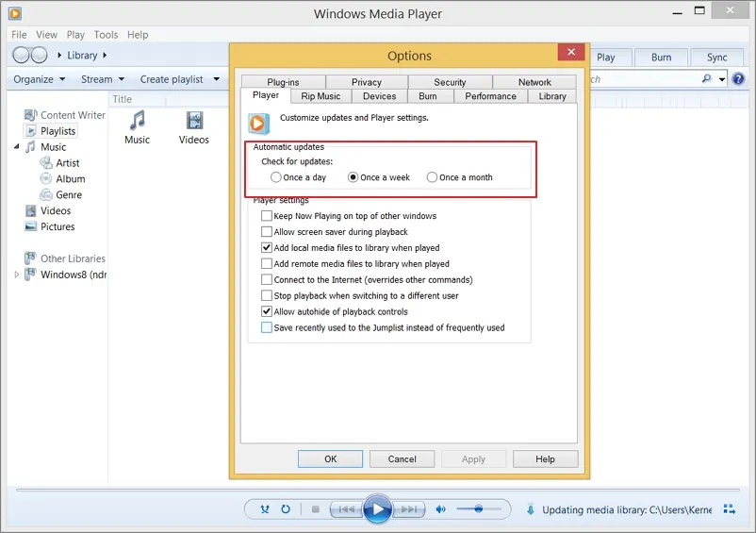Enable Connect to the Internet checkbox
The width and height of the screenshot is (756, 533).
pos(266,279)
